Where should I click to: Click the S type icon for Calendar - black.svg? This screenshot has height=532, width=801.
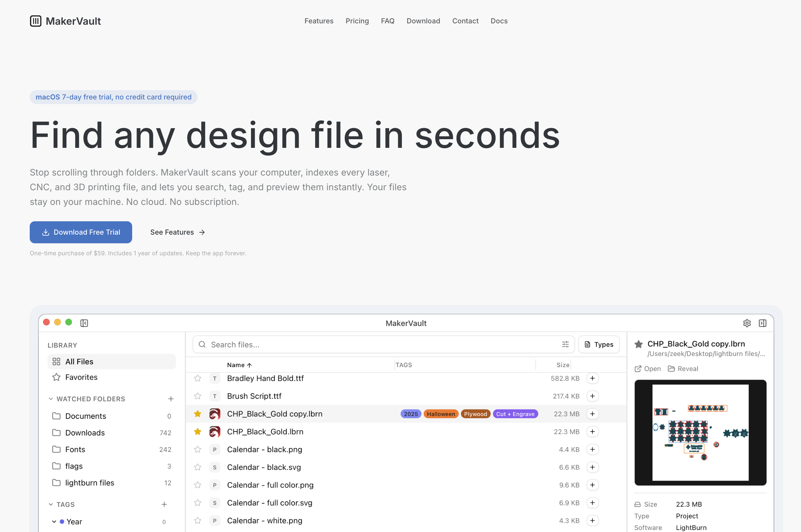215,467
